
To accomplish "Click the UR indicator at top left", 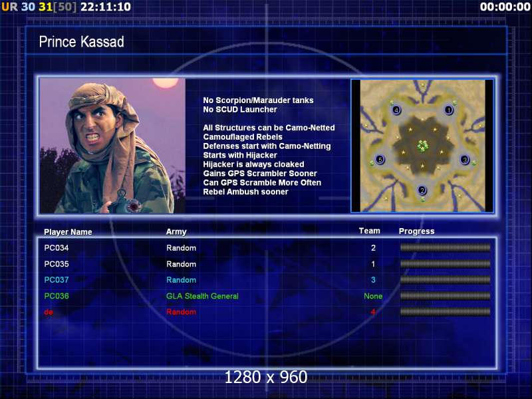I will pyautogui.click(x=9, y=7).
